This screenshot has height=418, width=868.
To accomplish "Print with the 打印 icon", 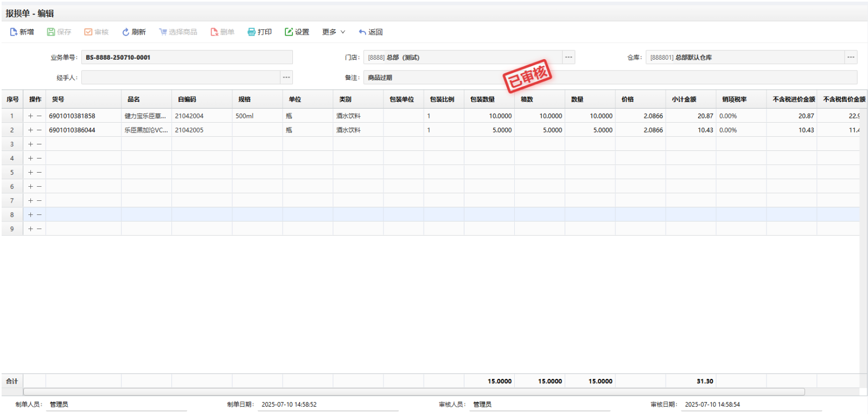I will point(251,32).
